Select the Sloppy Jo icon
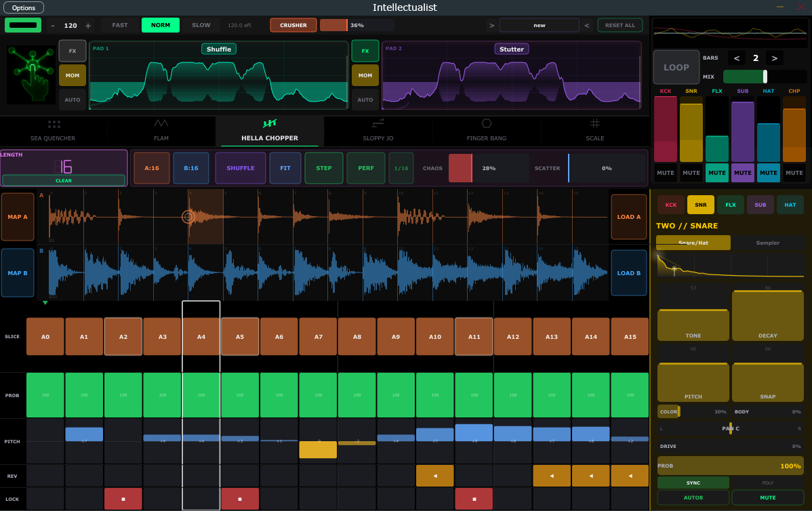 click(x=378, y=123)
